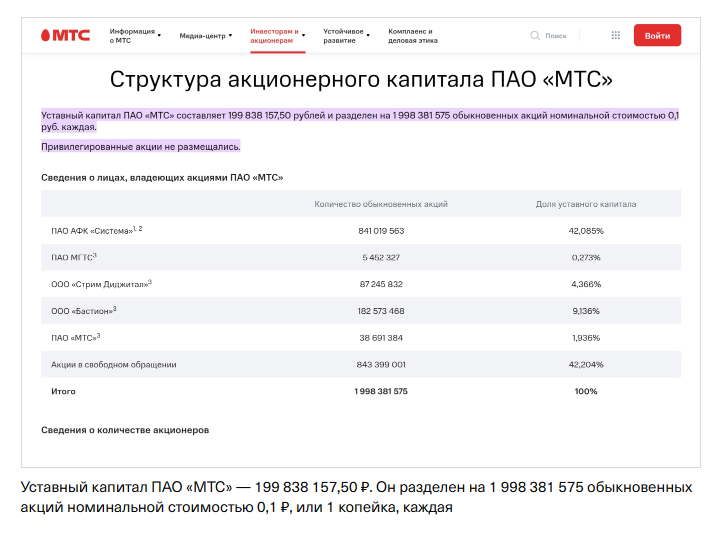728x547 pixels.
Task: Click row ПАО МГТС
Action: coord(361,257)
